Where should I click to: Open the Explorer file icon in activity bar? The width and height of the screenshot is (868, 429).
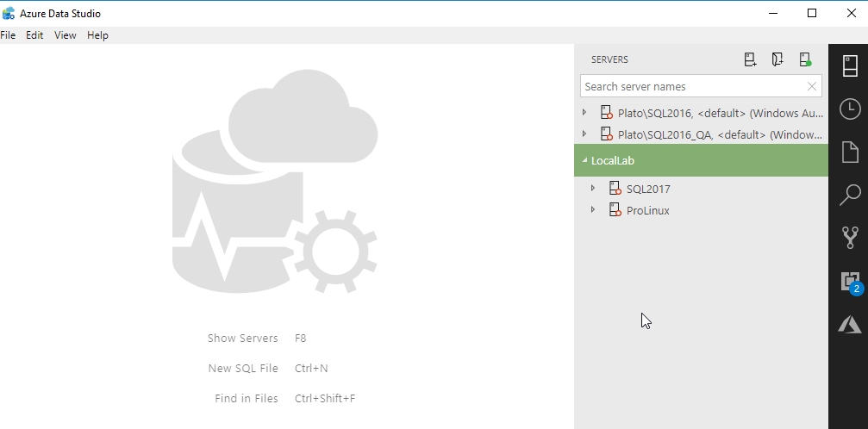850,152
